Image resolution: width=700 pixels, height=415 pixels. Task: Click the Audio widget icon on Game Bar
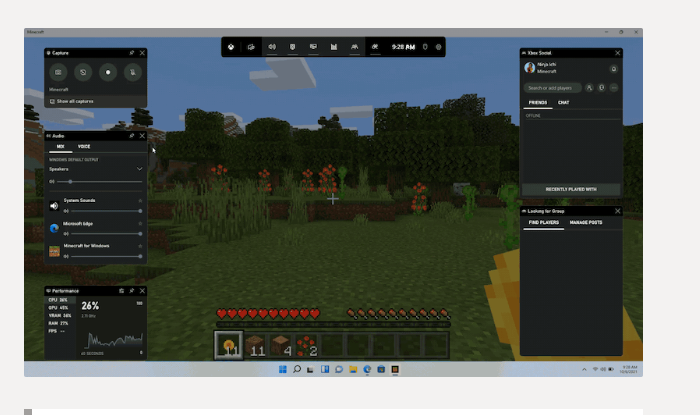coord(272,46)
